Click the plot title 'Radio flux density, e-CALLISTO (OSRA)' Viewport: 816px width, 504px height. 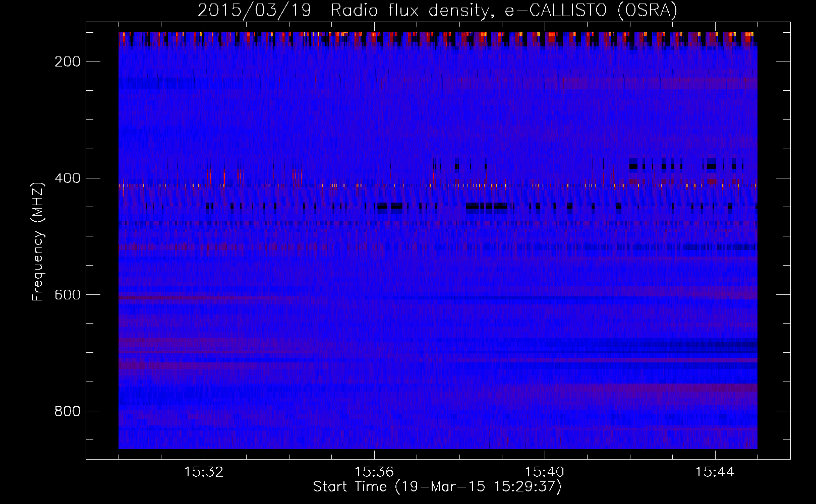point(504,11)
